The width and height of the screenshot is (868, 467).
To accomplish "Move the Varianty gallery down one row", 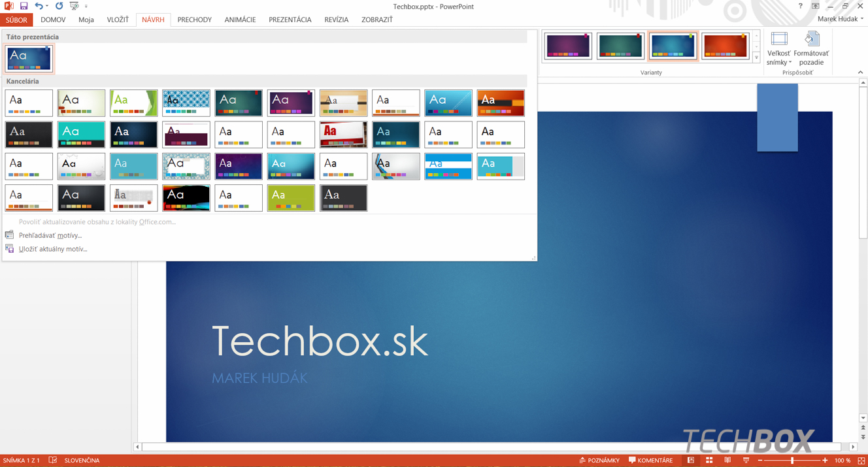I will (x=757, y=47).
